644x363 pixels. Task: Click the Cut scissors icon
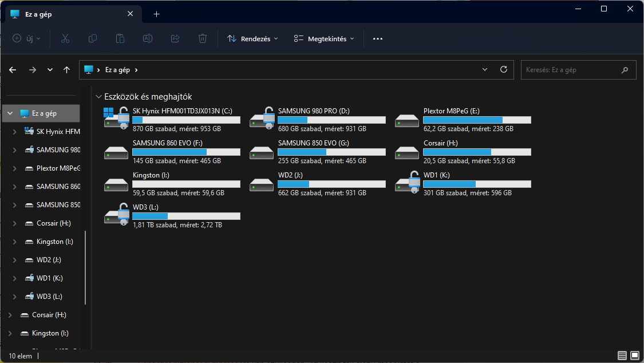(x=65, y=38)
